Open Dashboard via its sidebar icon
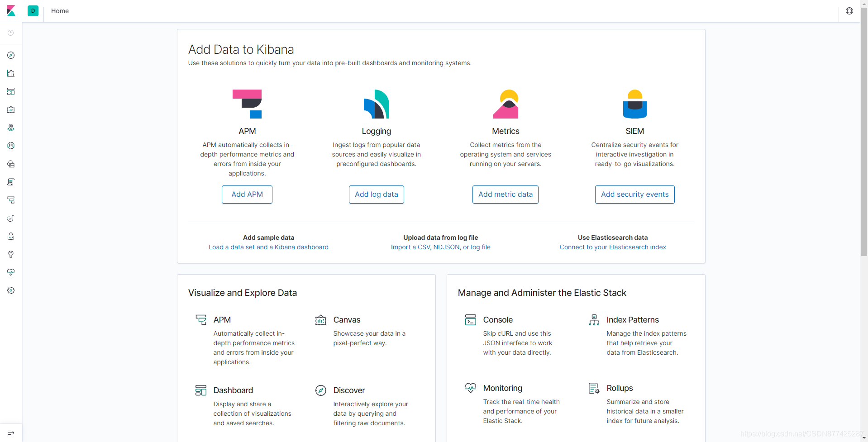Screen dimensions: 868x442 click(11, 91)
